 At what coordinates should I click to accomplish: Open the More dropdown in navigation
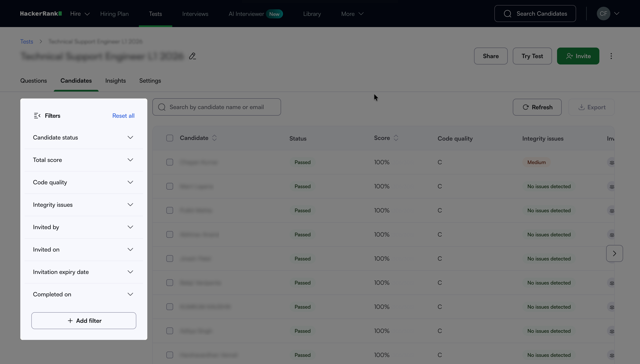(x=352, y=14)
